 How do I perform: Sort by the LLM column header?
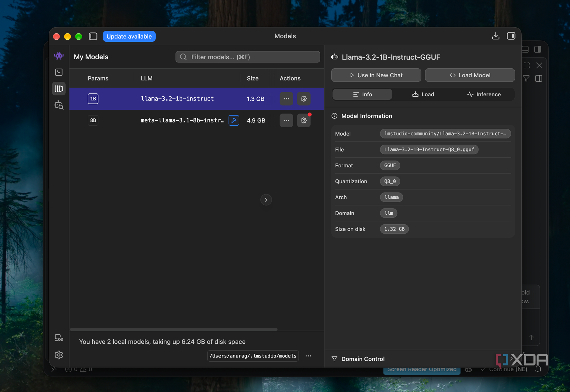coord(146,78)
